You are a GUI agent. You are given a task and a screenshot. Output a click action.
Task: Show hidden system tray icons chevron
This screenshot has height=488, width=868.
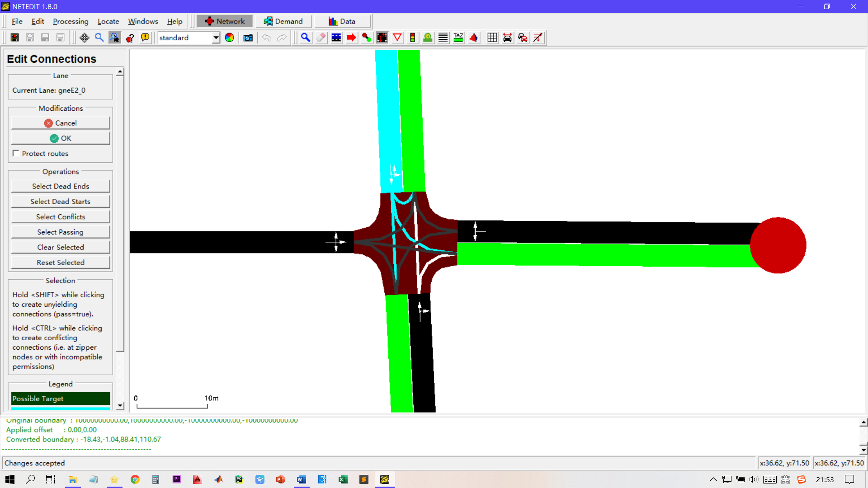[713, 479]
